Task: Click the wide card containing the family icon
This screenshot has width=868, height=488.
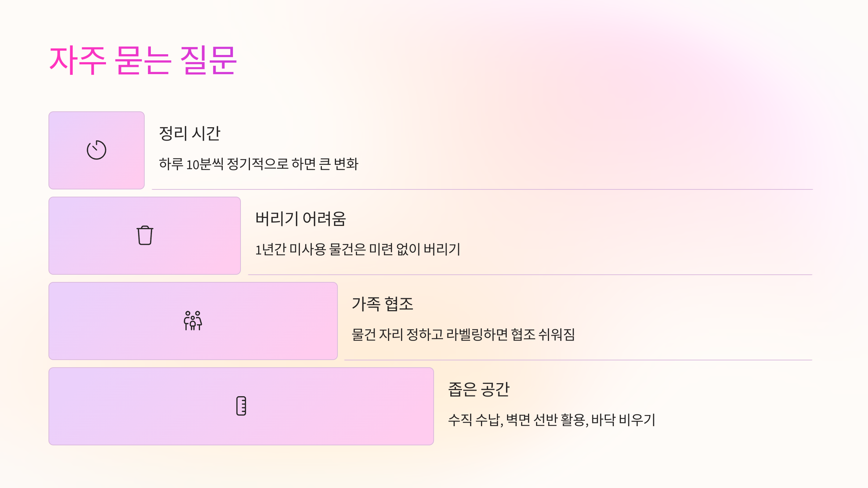Action: (193, 321)
